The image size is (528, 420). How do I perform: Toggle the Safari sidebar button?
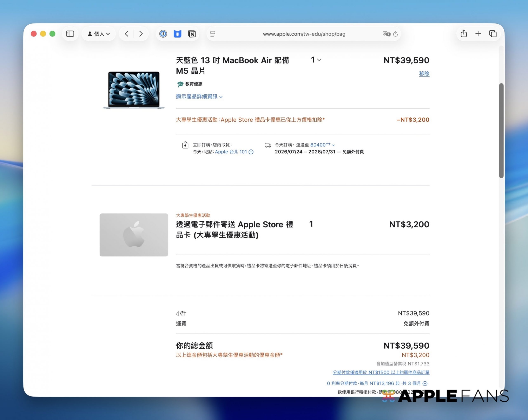[70, 34]
